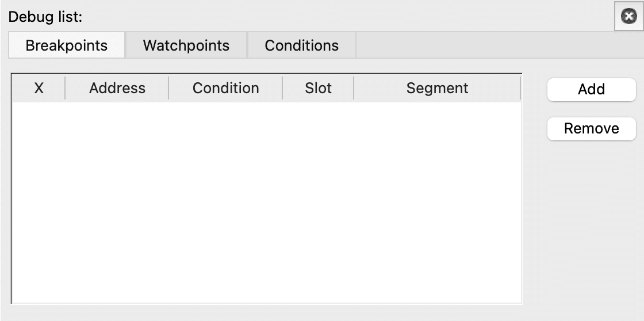Click divider between X and Address columns
Screen dimensions: 644x321
tap(66, 88)
